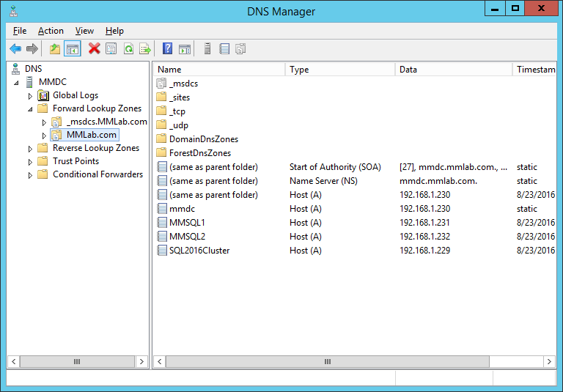Click the red Delete X icon
563x392 pixels.
pos(94,49)
